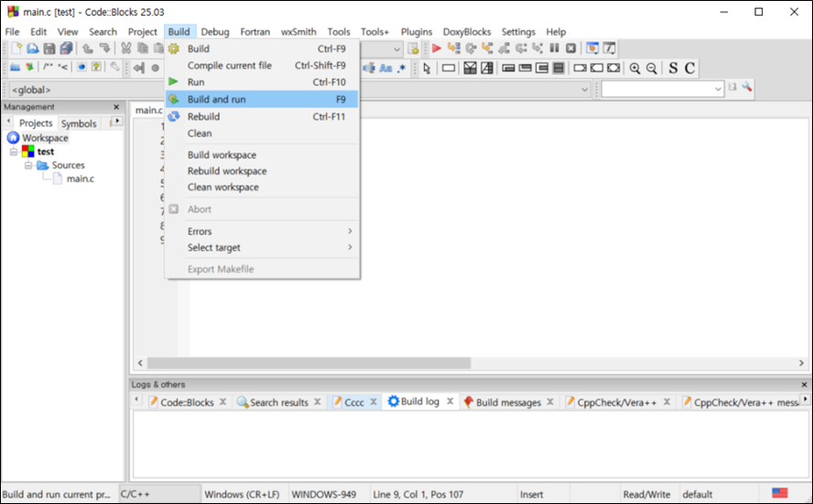The image size is (813, 504).
Task: Toggle the Aa match case option
Action: point(385,68)
